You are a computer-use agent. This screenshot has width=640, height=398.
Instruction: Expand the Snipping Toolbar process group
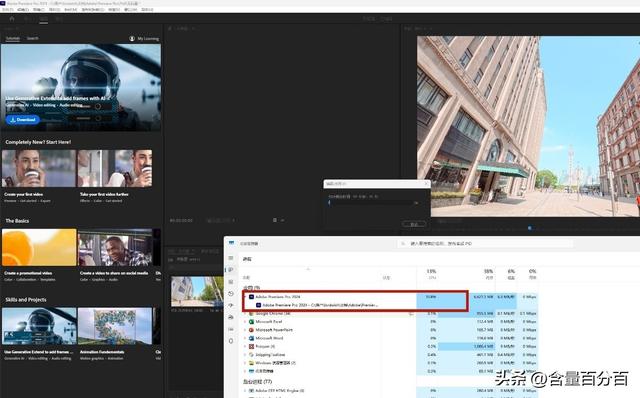(245, 355)
